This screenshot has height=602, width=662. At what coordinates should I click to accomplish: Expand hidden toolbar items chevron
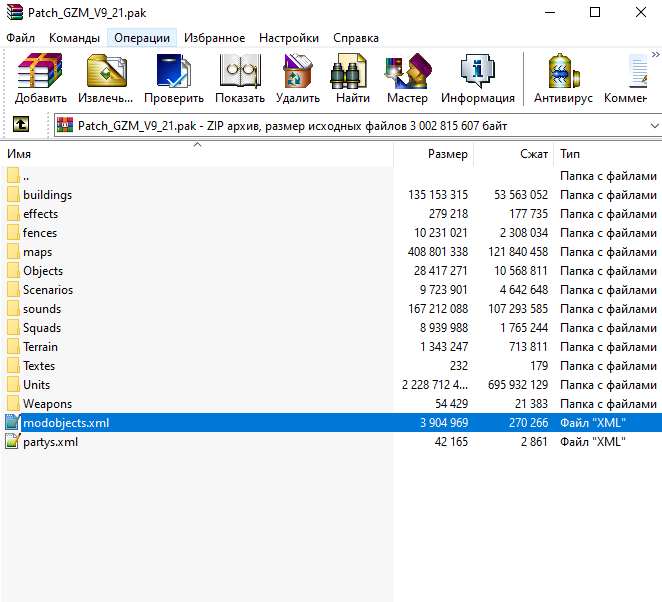click(x=655, y=54)
